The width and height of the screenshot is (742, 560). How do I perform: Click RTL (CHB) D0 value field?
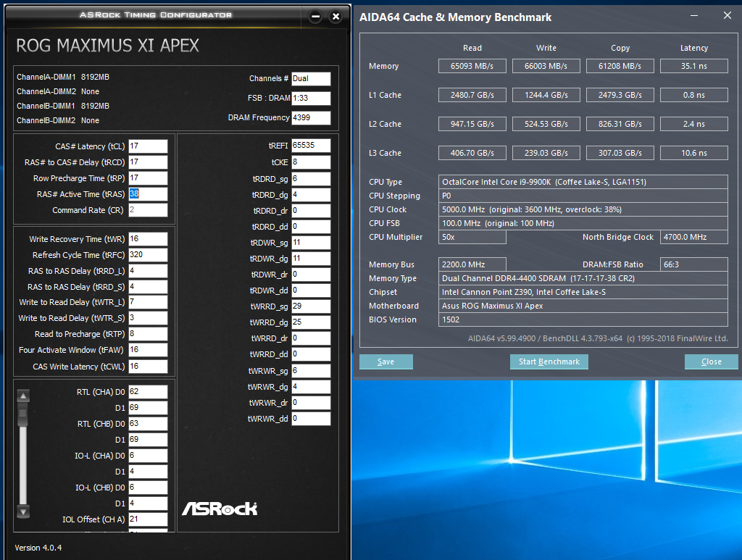pos(148,424)
